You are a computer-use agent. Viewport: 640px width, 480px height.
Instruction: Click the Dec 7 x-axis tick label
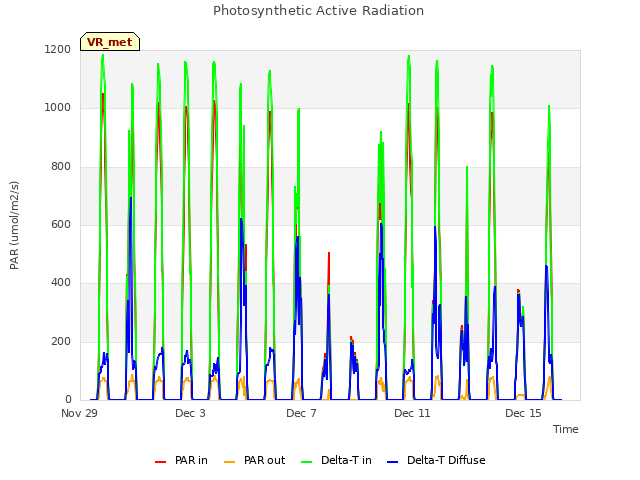(301, 413)
